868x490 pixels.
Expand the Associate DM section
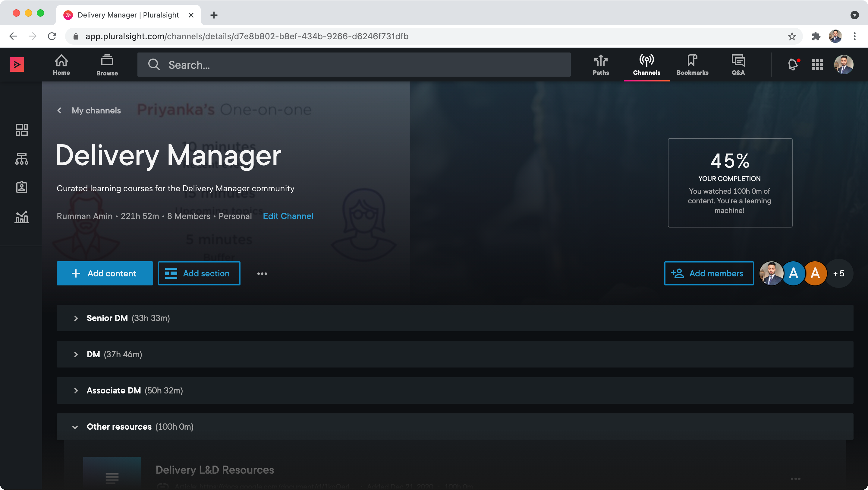[x=76, y=390]
